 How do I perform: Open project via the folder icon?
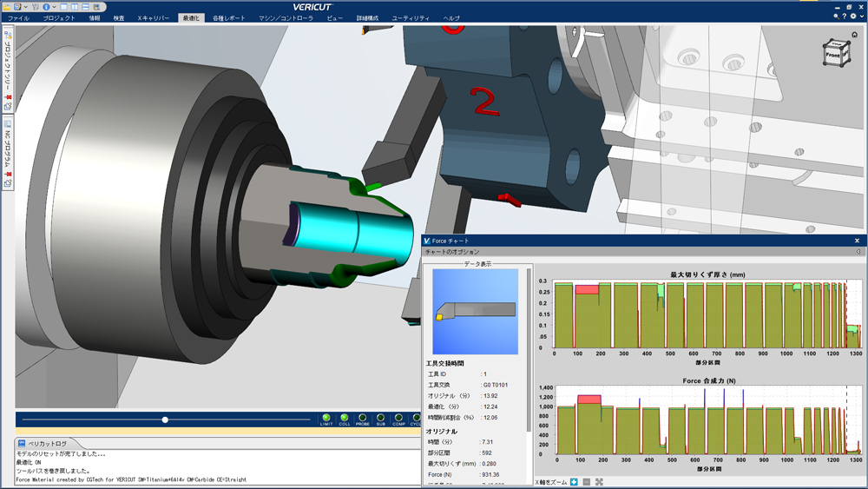pos(7,7)
